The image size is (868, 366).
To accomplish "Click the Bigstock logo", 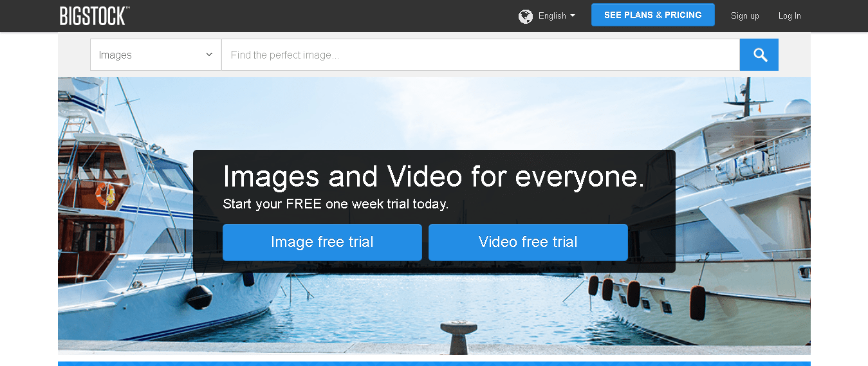I will click(x=95, y=15).
